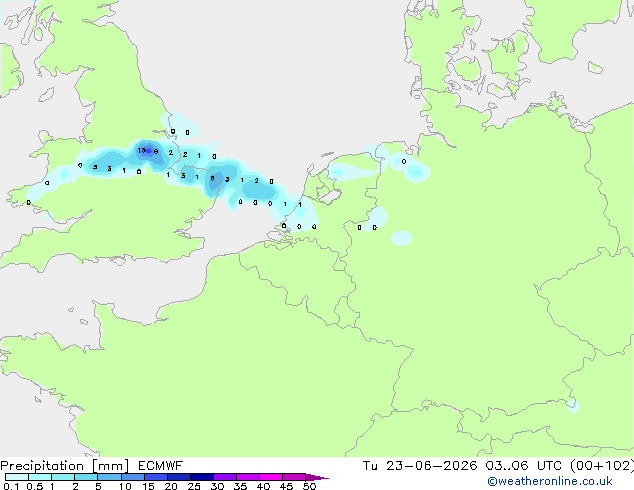The width and height of the screenshot is (634, 490).
Task: Select the 5–10 mm legend swatch
Action: tap(110, 477)
